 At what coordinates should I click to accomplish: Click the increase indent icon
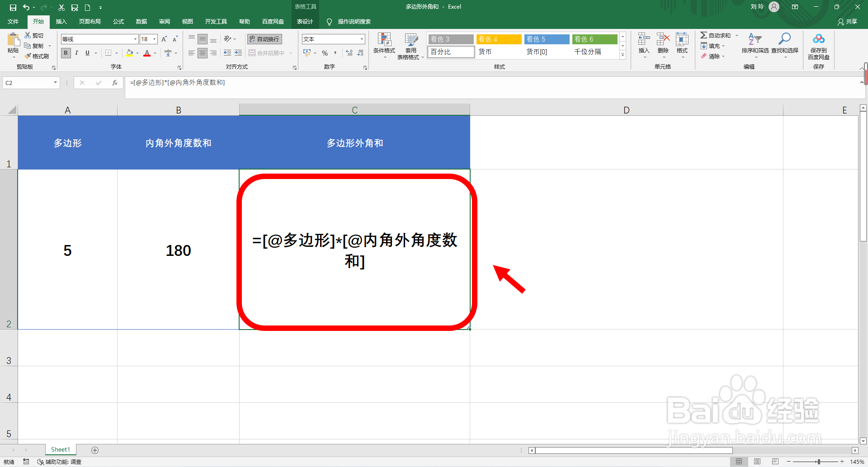point(238,53)
